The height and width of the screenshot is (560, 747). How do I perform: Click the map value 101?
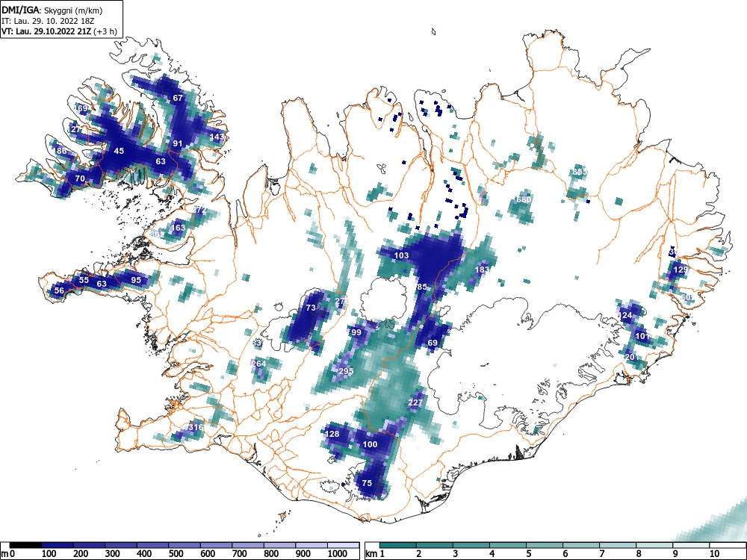pos(642,336)
